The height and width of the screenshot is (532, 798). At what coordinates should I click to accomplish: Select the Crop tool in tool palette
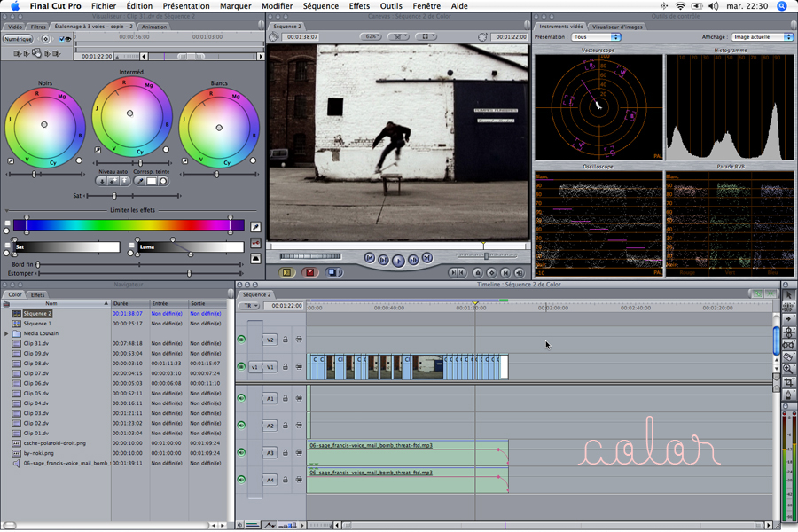789,381
